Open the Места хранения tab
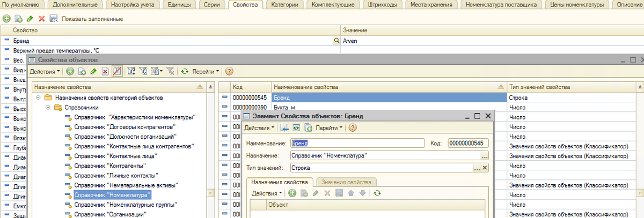 click(431, 5)
